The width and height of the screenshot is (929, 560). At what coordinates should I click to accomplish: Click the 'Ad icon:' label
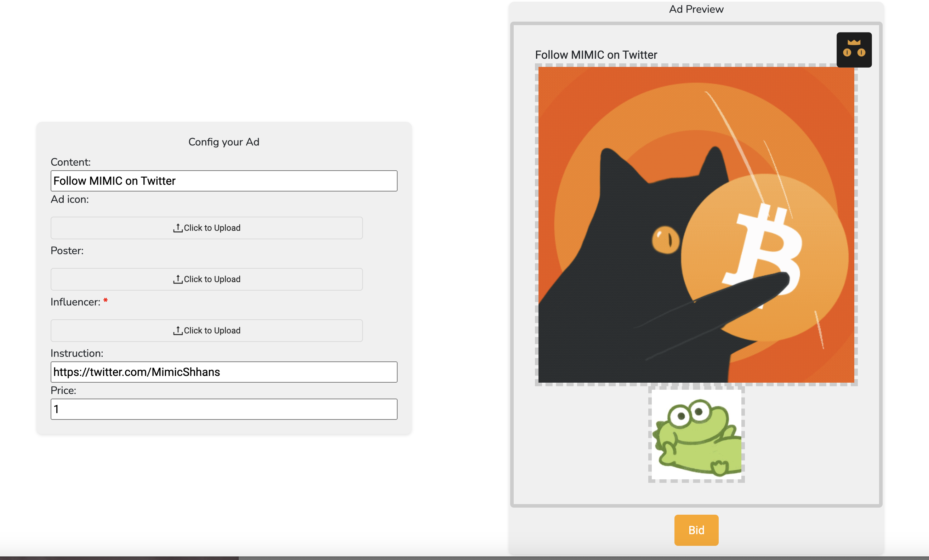pos(70,199)
